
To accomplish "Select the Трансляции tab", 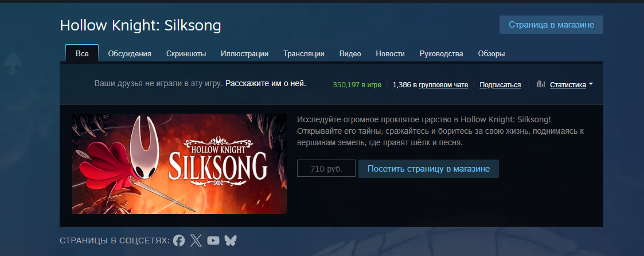I will [x=304, y=54].
